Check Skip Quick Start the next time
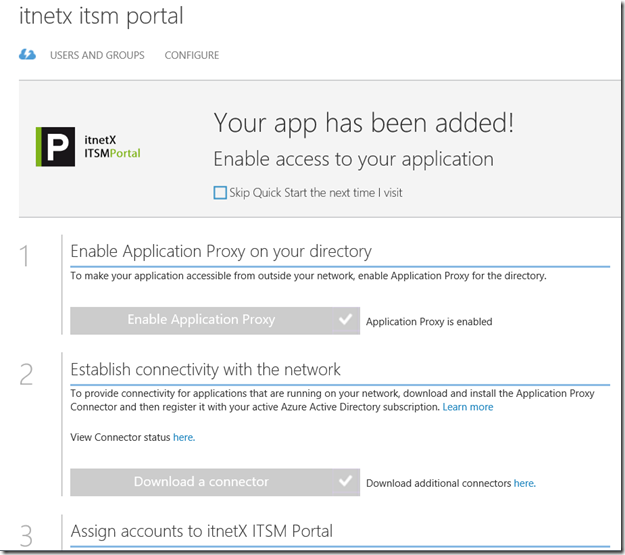The width and height of the screenshot is (625, 555). pos(220,193)
